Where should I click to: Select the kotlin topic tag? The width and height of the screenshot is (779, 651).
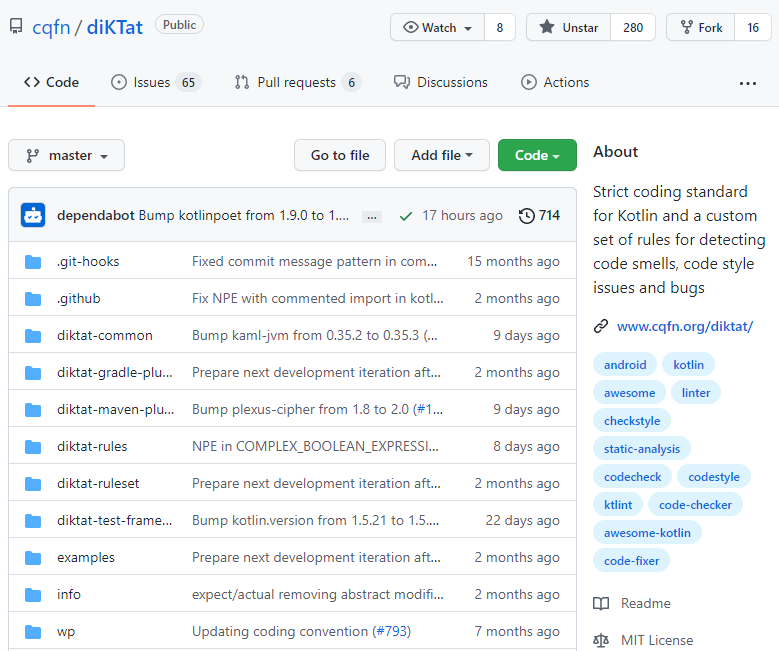click(689, 365)
